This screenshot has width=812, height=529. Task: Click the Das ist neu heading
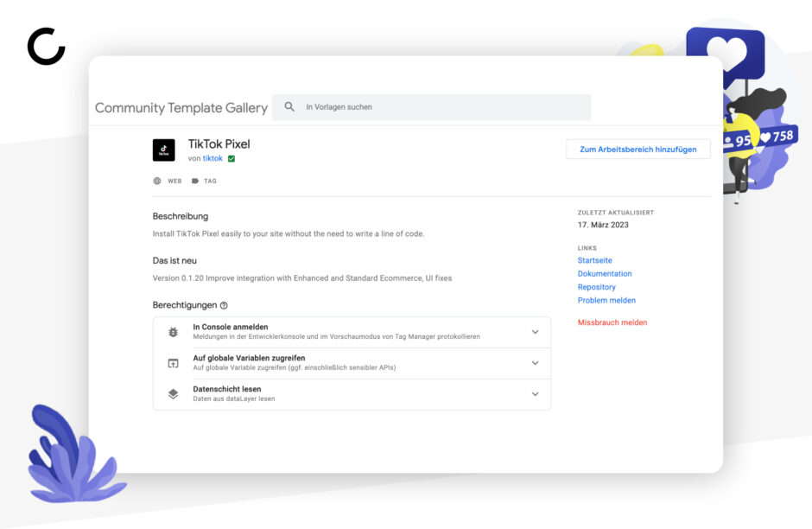(x=174, y=261)
